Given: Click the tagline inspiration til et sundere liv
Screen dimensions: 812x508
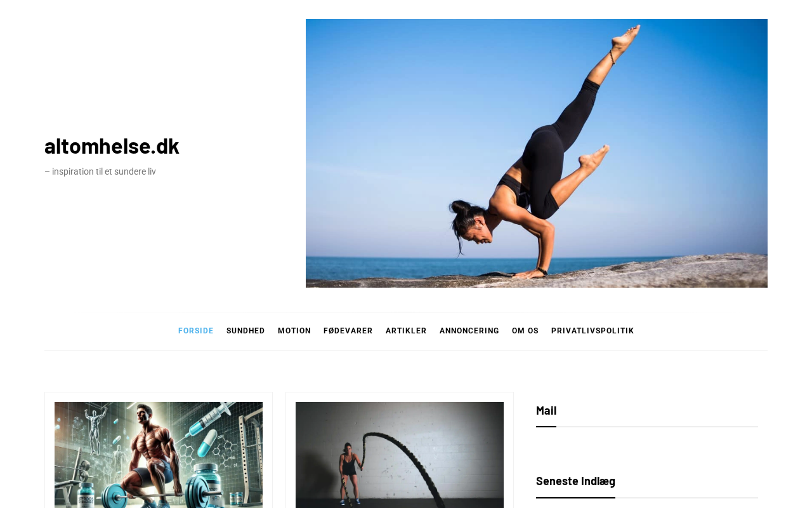Looking at the screenshot, I should pyautogui.click(x=100, y=171).
